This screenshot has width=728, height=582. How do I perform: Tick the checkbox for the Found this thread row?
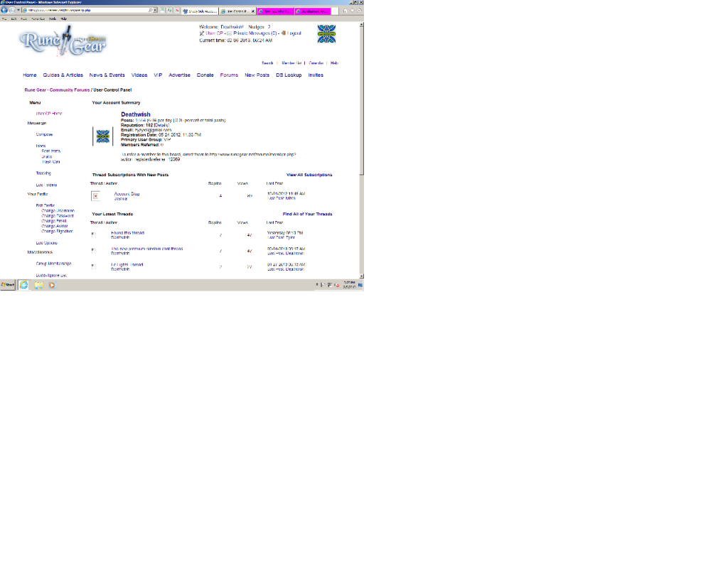coord(94,234)
